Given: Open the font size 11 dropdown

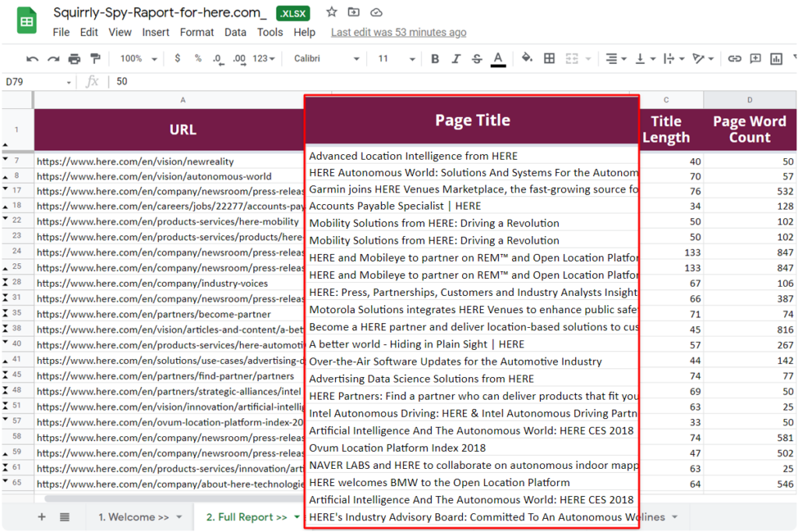Looking at the screenshot, I should [396, 59].
